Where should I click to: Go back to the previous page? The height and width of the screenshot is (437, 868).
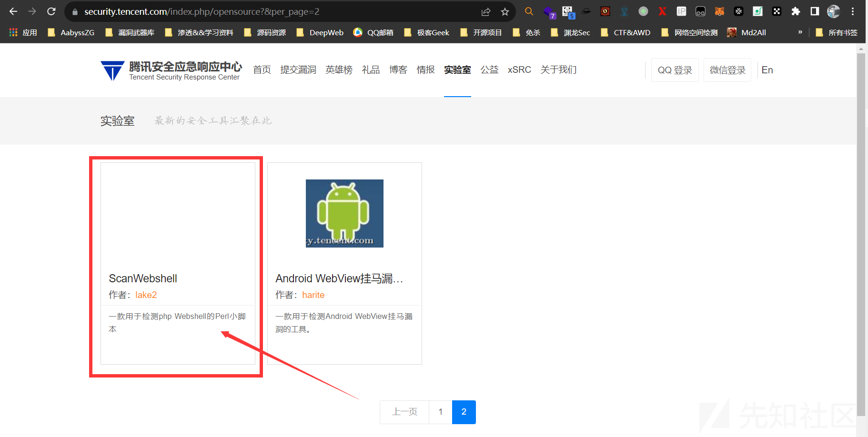[x=13, y=11]
